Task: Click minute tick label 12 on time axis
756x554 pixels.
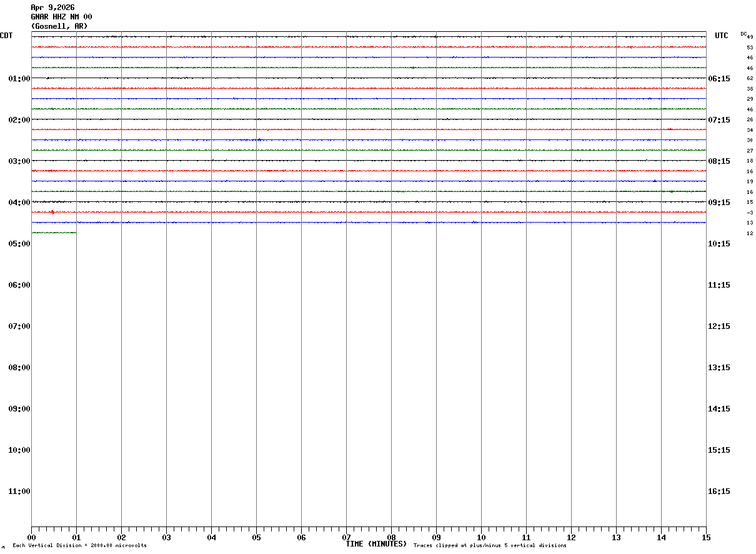Action: (x=571, y=538)
